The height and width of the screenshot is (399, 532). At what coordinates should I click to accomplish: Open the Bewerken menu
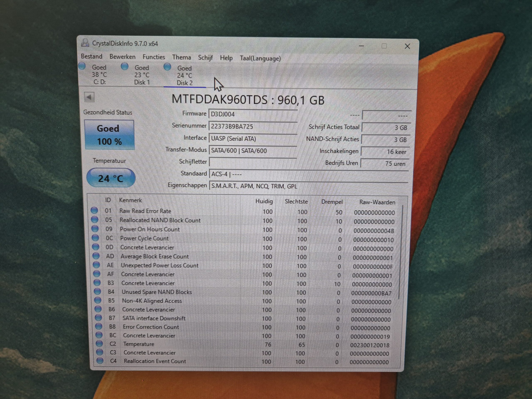click(x=122, y=57)
